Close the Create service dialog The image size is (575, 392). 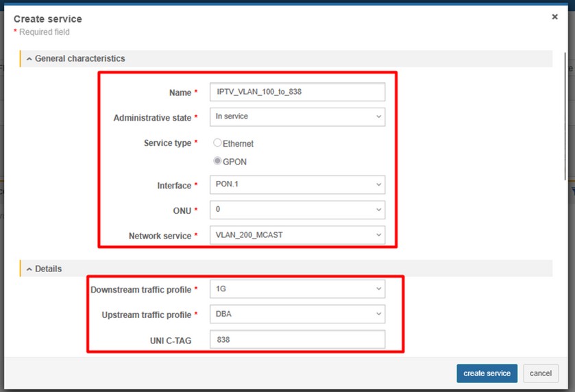[x=554, y=17]
